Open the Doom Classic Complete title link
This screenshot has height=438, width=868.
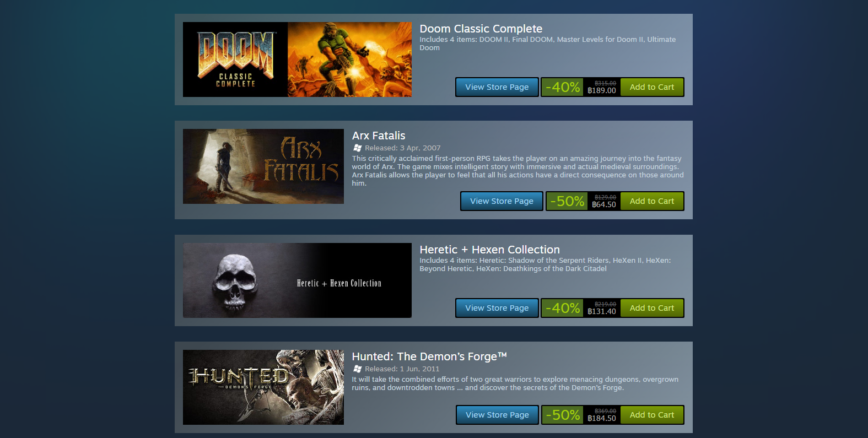(481, 29)
